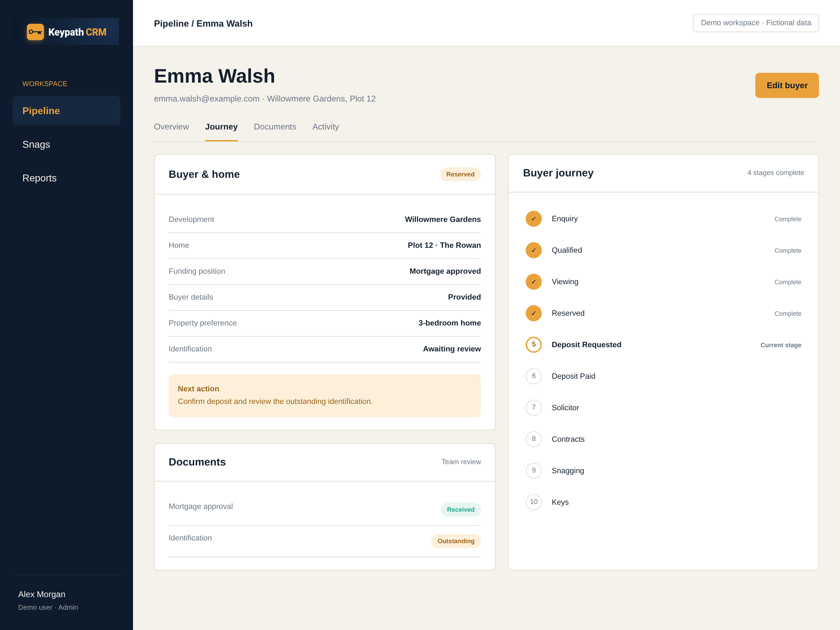Click the Snagging stage label
The image size is (840, 630).
pos(568,471)
